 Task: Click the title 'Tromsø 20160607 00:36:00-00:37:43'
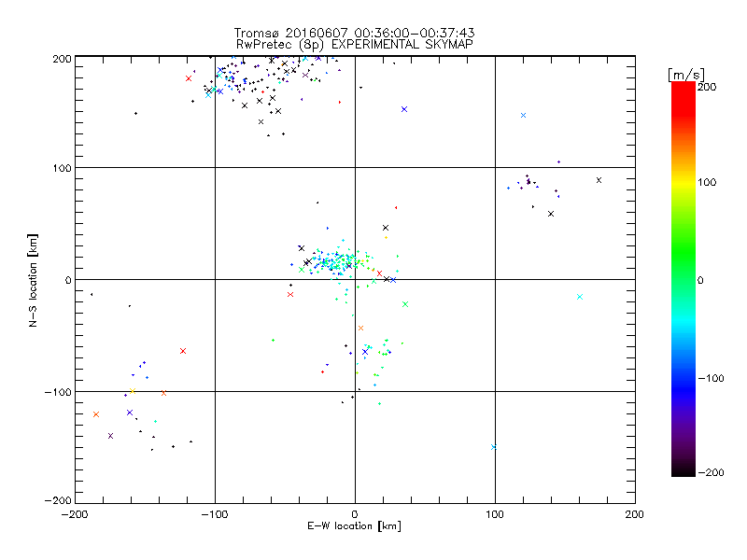354,33
